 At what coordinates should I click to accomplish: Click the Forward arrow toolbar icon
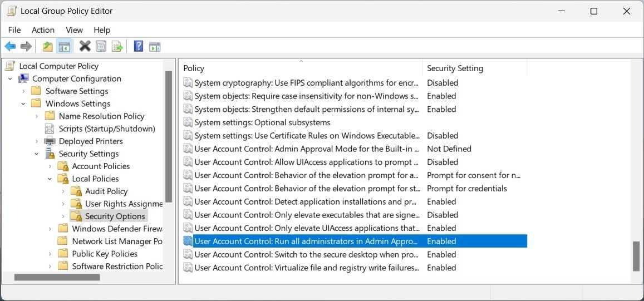tap(26, 46)
